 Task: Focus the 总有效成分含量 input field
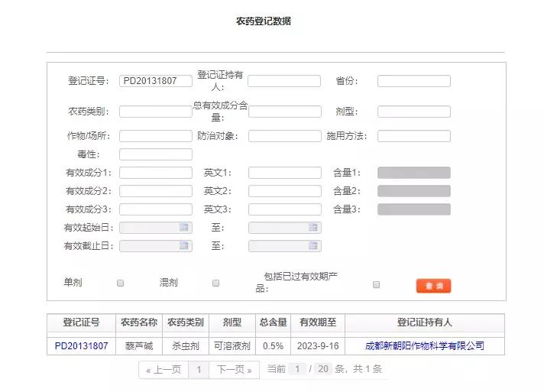[x=285, y=112]
